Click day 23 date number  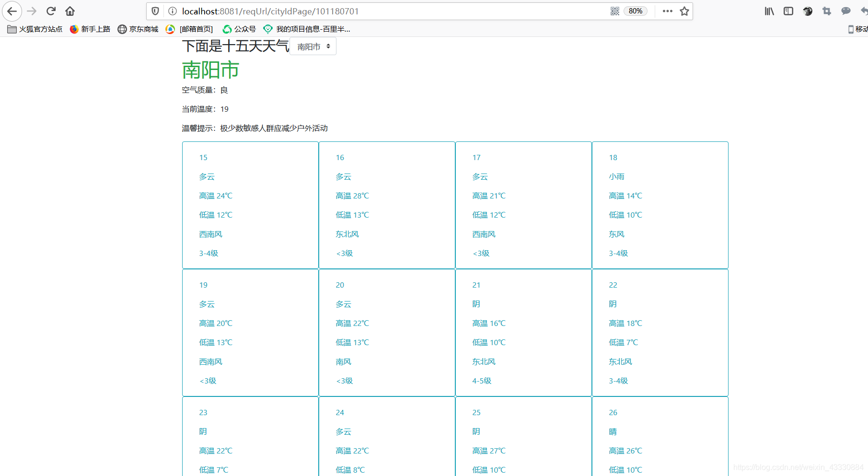coord(203,413)
